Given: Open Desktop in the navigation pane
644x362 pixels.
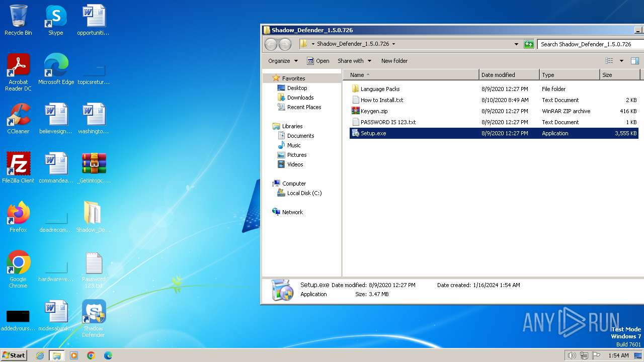Looking at the screenshot, I should click(297, 88).
